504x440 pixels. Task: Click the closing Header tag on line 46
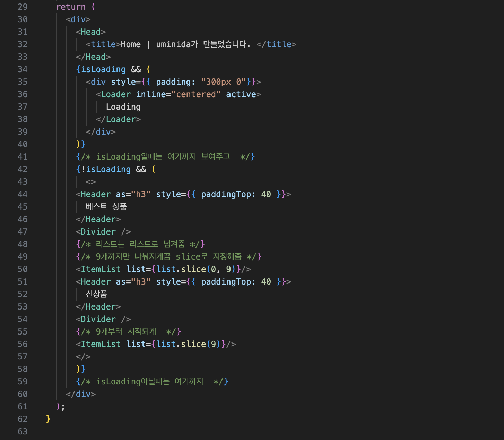click(x=98, y=219)
